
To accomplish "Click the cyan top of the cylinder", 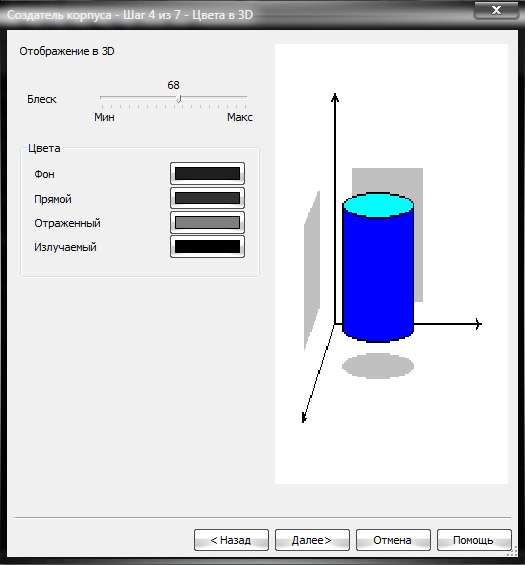I will click(378, 205).
